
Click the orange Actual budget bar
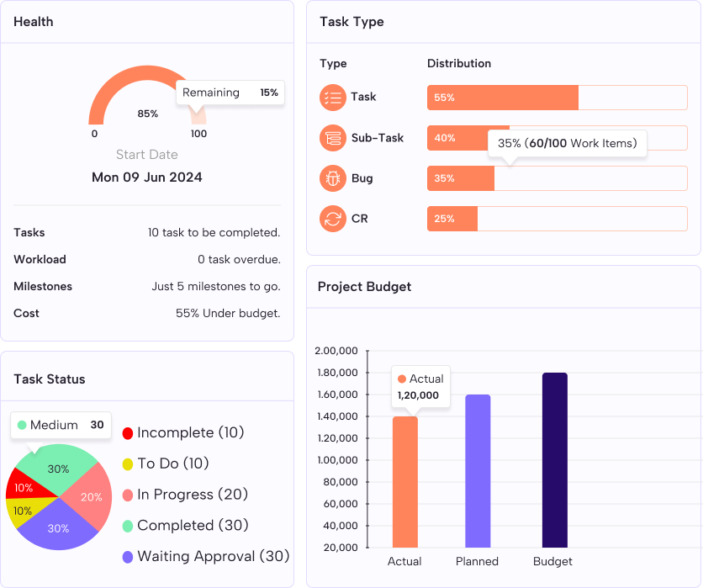[x=404, y=484]
